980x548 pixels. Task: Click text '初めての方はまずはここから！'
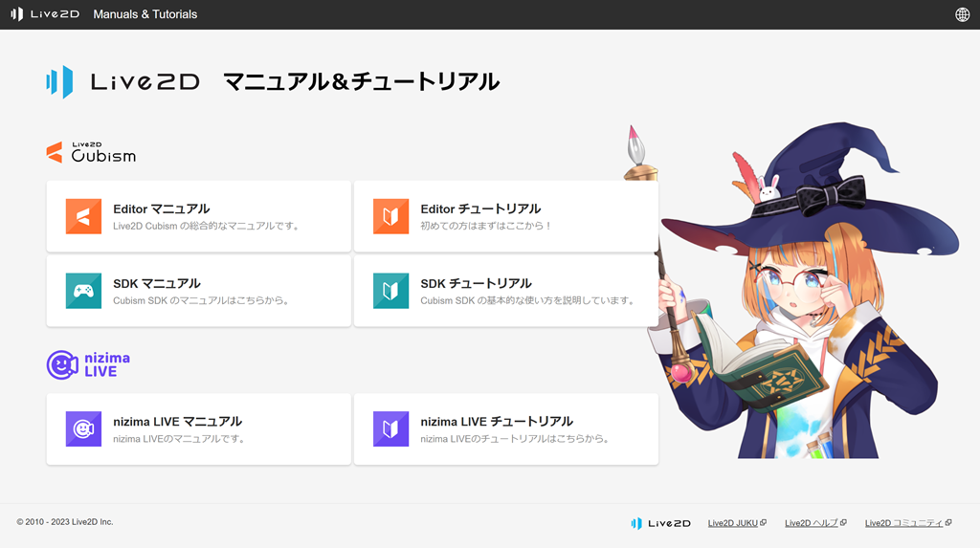[x=486, y=226]
